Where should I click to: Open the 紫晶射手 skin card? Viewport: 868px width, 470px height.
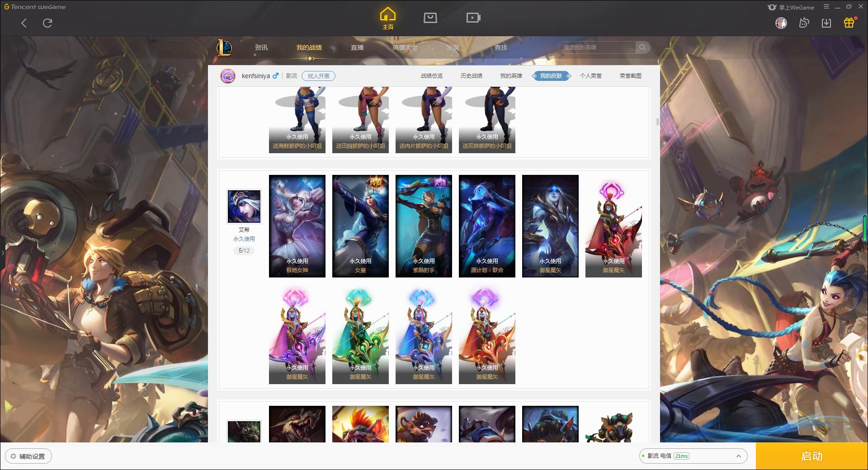pyautogui.click(x=424, y=226)
